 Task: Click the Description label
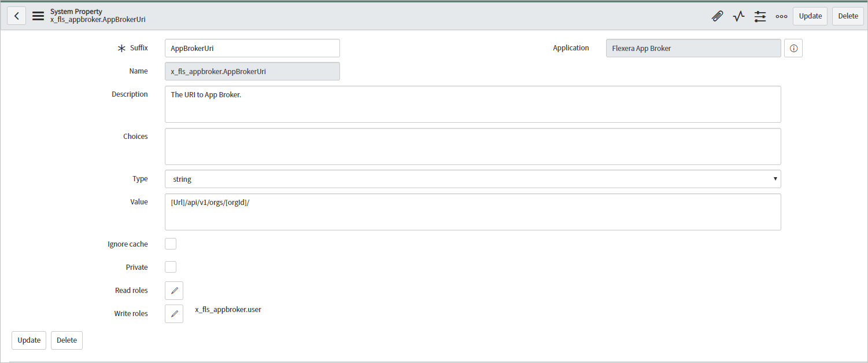pos(130,94)
